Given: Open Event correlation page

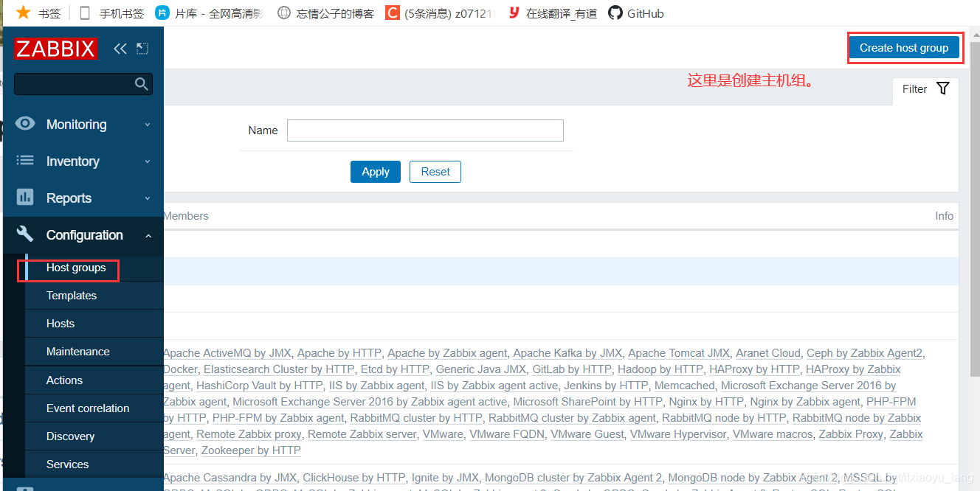Looking at the screenshot, I should pos(88,408).
